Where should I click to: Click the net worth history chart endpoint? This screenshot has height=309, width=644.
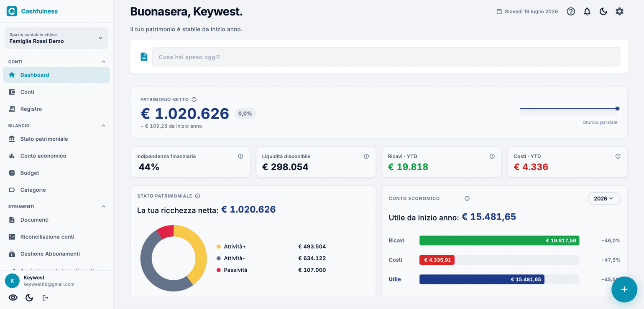(617, 109)
